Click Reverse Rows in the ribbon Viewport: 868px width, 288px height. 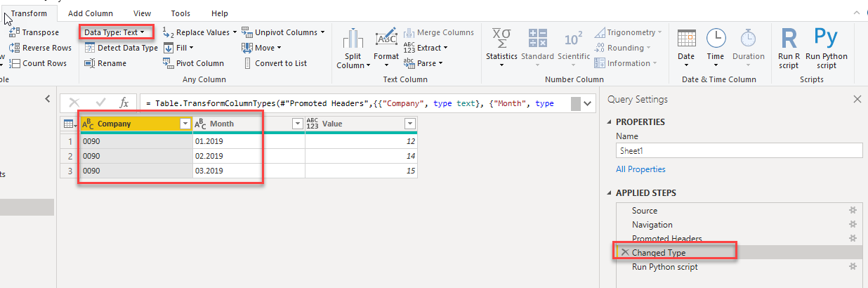pos(40,48)
